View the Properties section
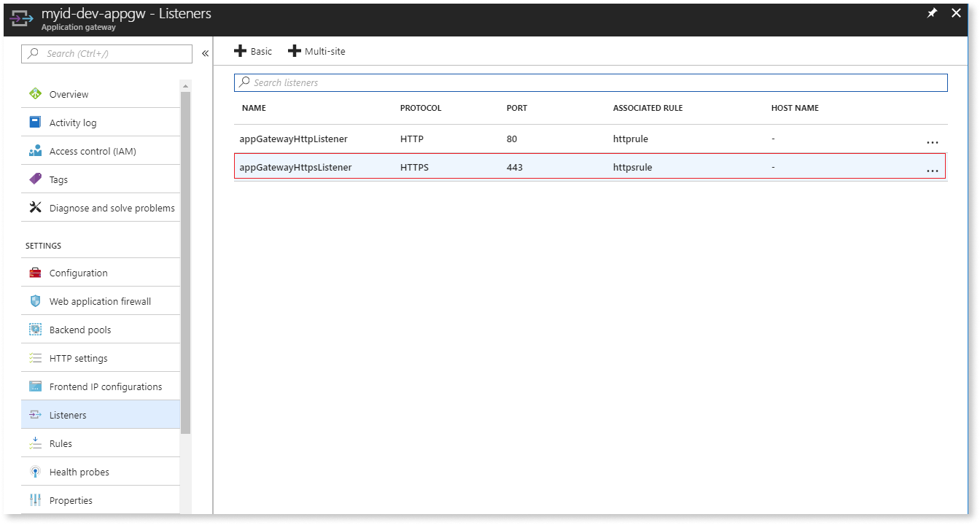Image resolution: width=980 pixels, height=525 pixels. pos(71,499)
